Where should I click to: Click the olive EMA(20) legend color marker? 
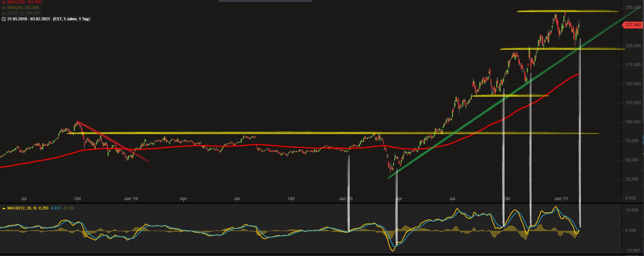(x=4, y=7)
